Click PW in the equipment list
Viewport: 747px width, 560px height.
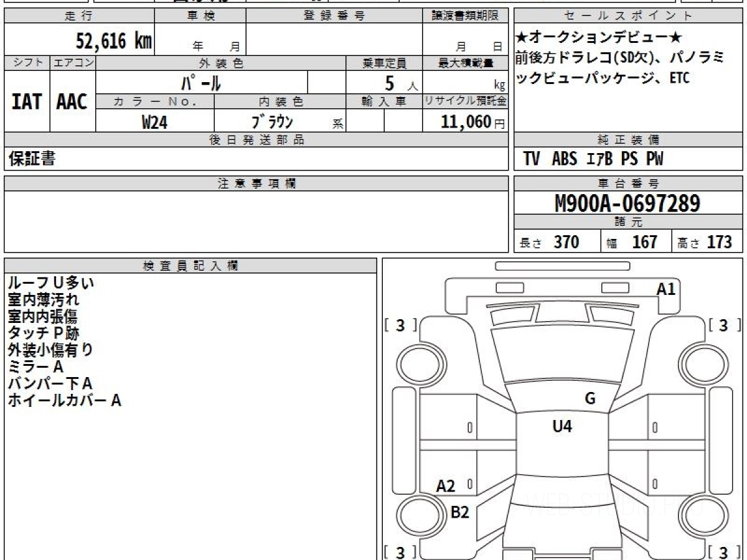click(655, 159)
